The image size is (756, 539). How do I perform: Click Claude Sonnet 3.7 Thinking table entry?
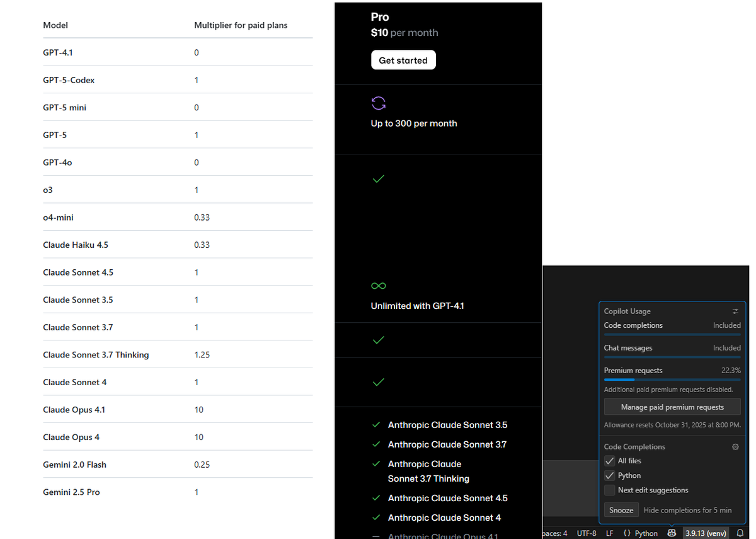96,354
